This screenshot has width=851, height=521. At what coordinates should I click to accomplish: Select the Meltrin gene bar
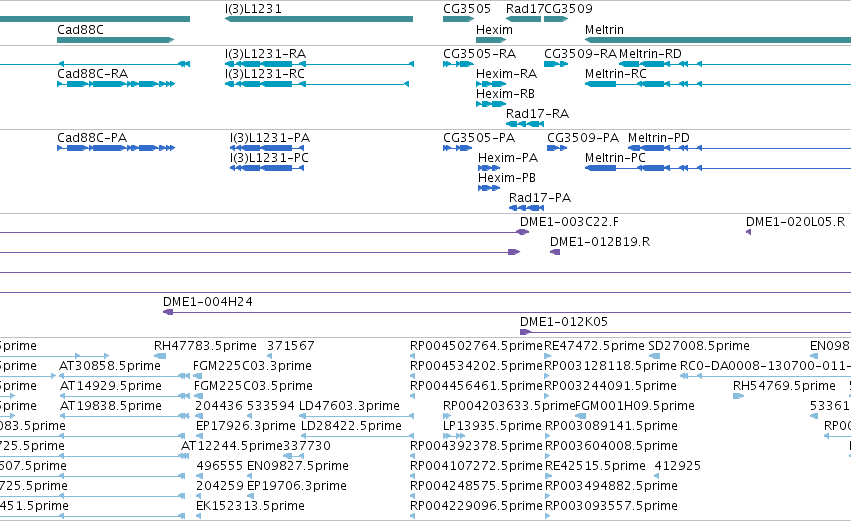pos(717,40)
